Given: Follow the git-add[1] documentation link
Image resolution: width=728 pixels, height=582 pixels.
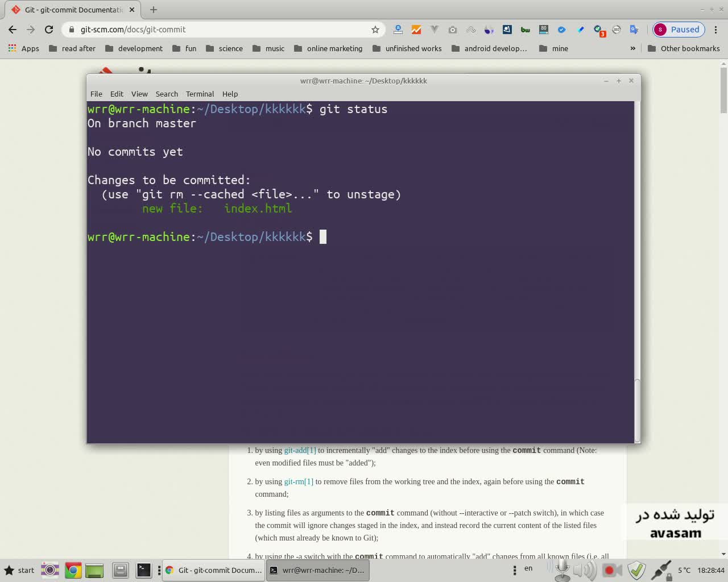Looking at the screenshot, I should click(300, 450).
